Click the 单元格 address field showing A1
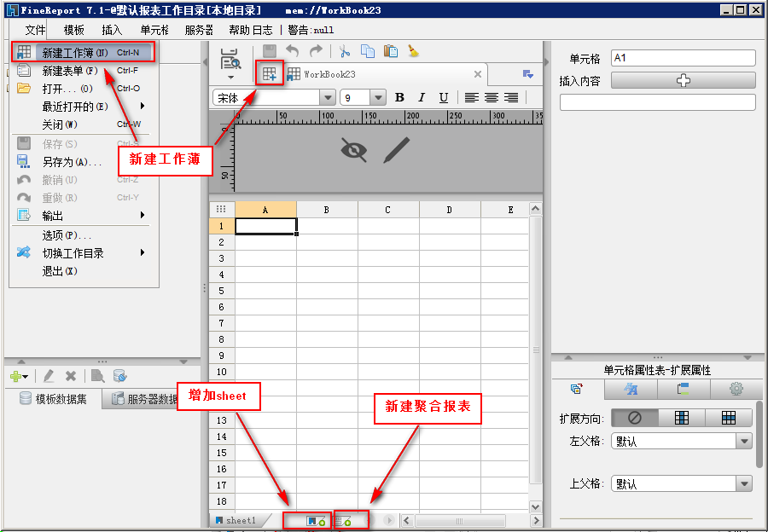 point(684,58)
